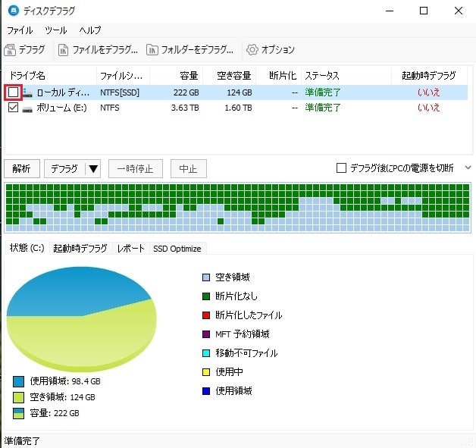Click the 1.60 TB free space cell
Screen dimensions: 476x448
(x=238, y=108)
